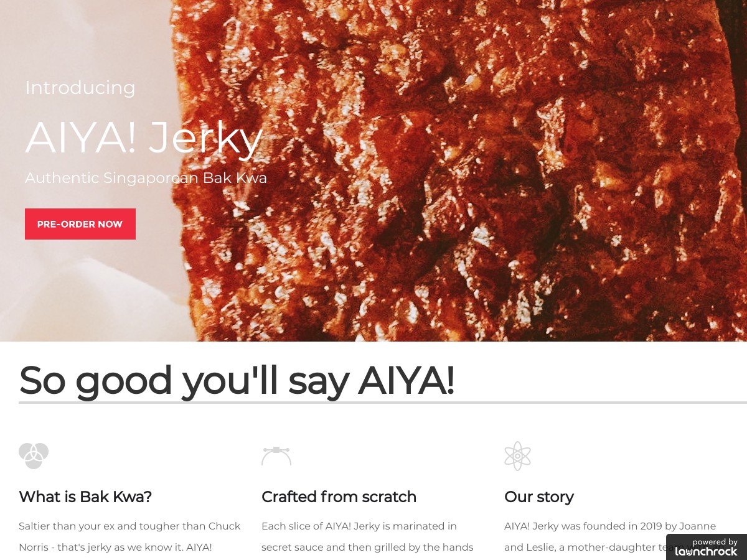Screen dimensions: 747x560
Task: Click the bezier curve icon
Action: point(276,456)
